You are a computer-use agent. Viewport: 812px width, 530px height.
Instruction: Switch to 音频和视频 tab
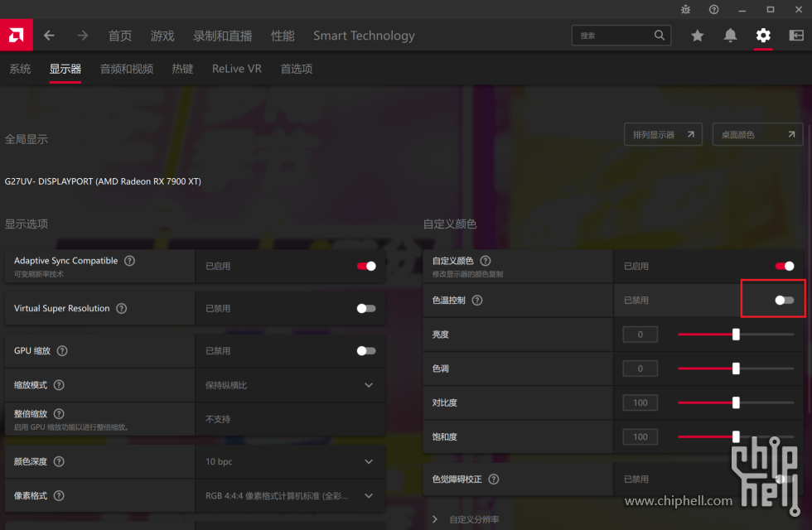click(127, 69)
